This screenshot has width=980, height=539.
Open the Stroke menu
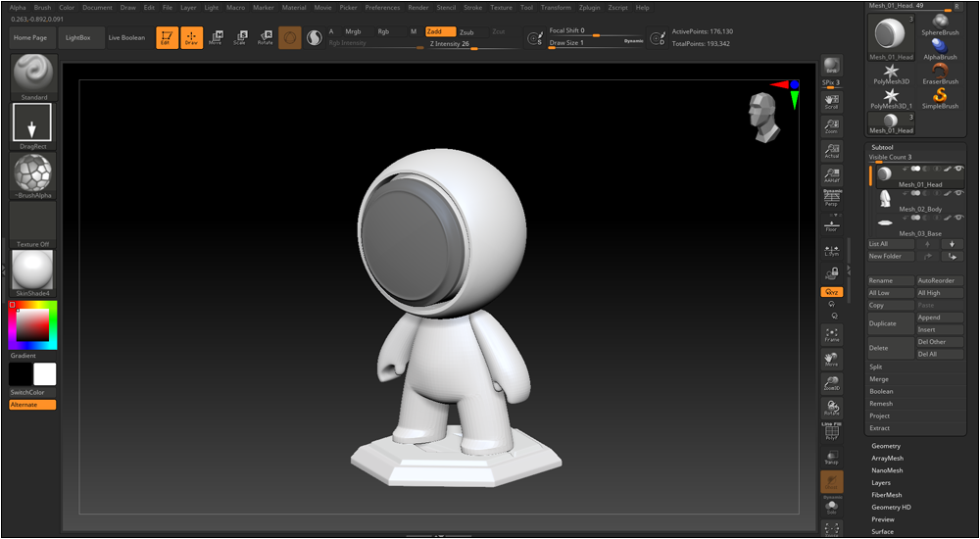pos(472,7)
